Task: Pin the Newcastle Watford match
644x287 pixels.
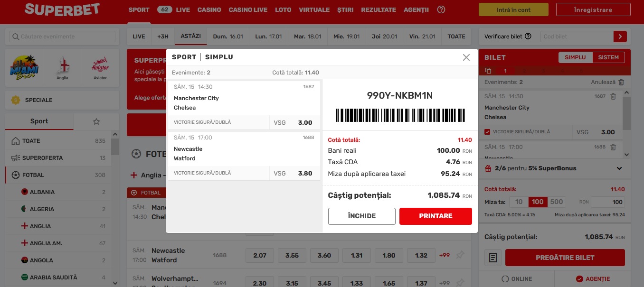Action: (460, 255)
